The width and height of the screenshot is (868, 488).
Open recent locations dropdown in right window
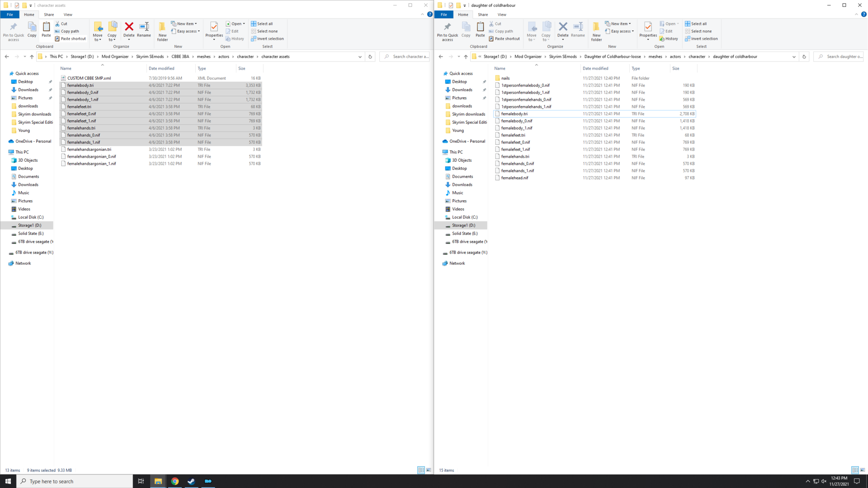pos(458,57)
